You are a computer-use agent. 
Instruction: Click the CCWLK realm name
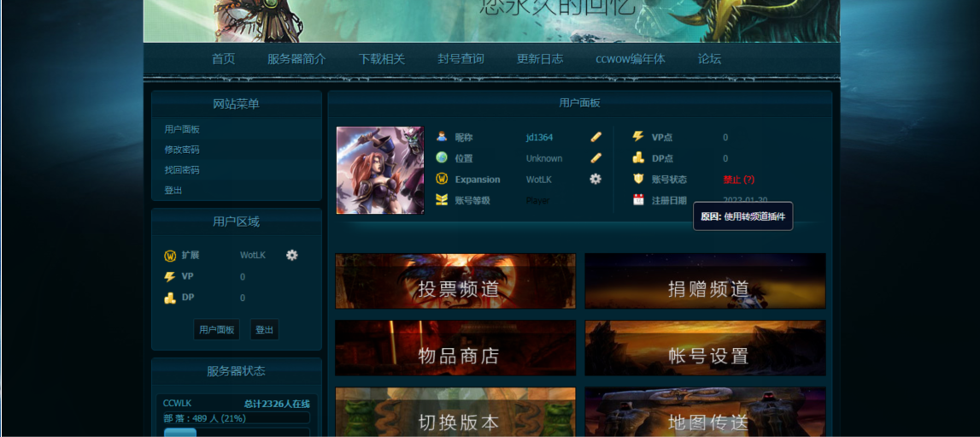177,404
